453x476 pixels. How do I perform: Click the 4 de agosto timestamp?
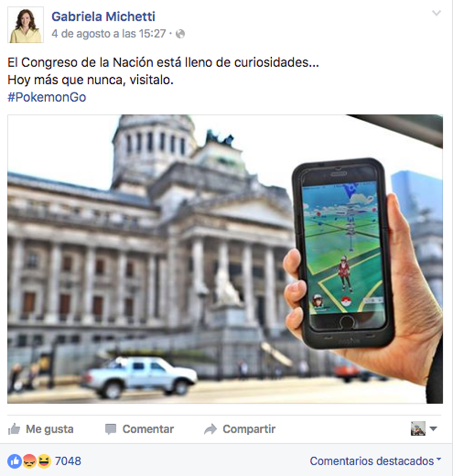click(108, 34)
